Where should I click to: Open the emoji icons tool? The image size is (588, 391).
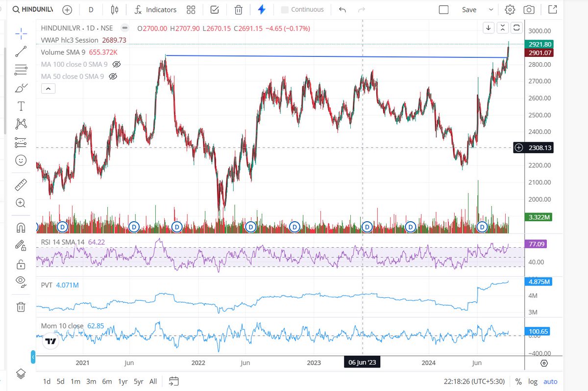coord(21,160)
